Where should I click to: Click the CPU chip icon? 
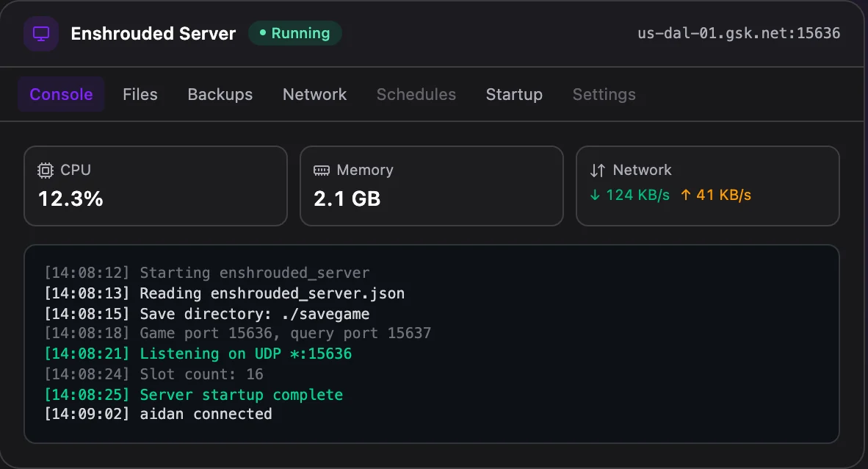(x=46, y=171)
